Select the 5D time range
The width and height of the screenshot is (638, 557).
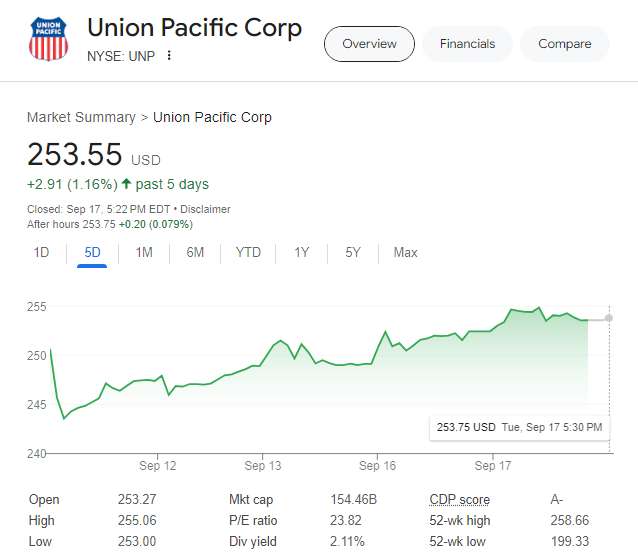point(93,253)
